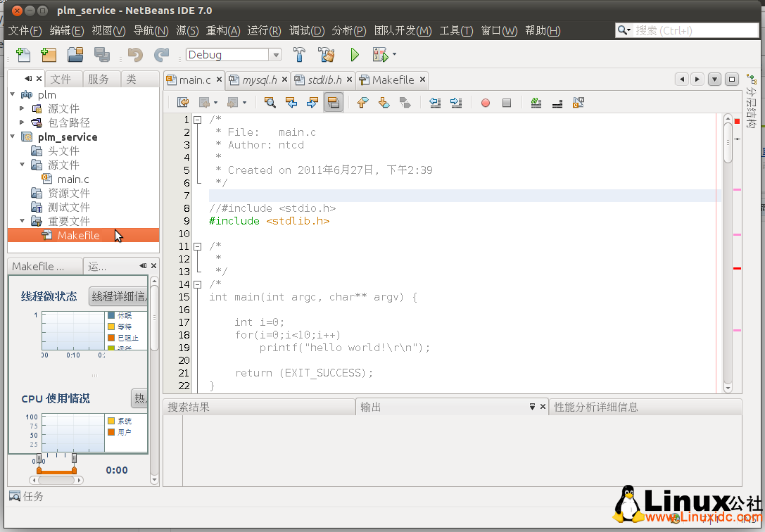Click the Undo arrow in main toolbar
Viewport: 765px width, 532px height.
tap(135, 55)
